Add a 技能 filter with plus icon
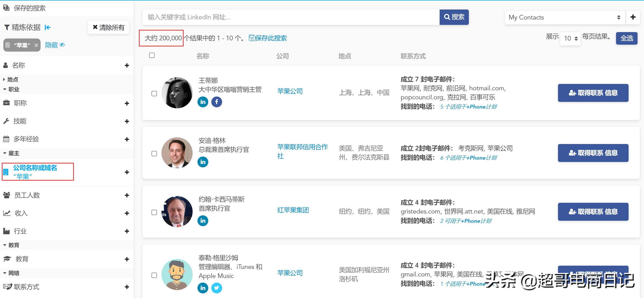This screenshot has height=298, width=644. pyautogui.click(x=127, y=121)
